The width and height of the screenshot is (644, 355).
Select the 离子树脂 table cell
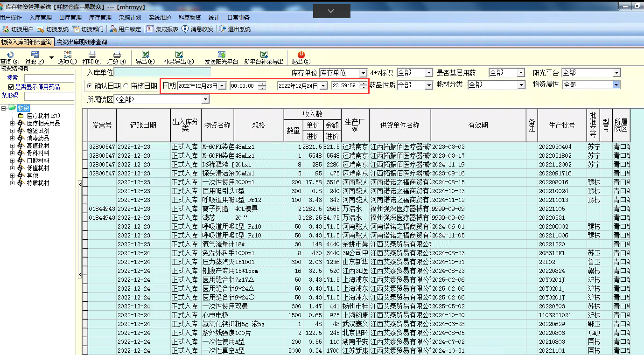(x=218, y=209)
